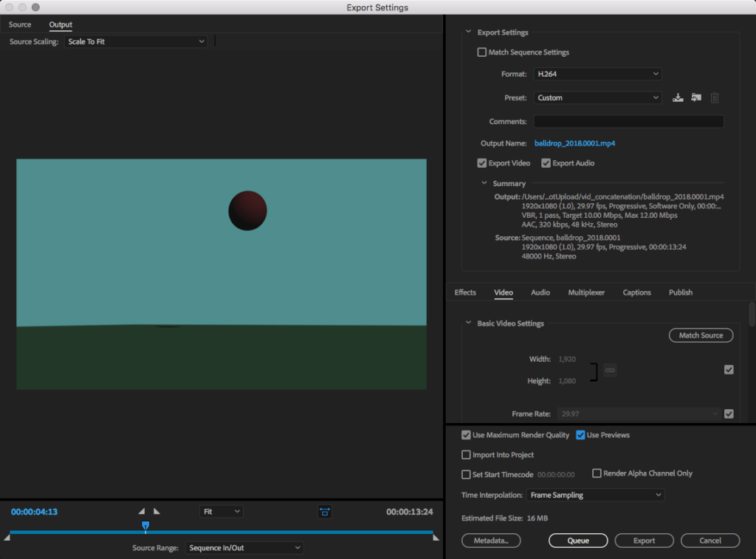Enable Match Sequence Settings checkbox
The height and width of the screenshot is (559, 756).
tap(482, 52)
